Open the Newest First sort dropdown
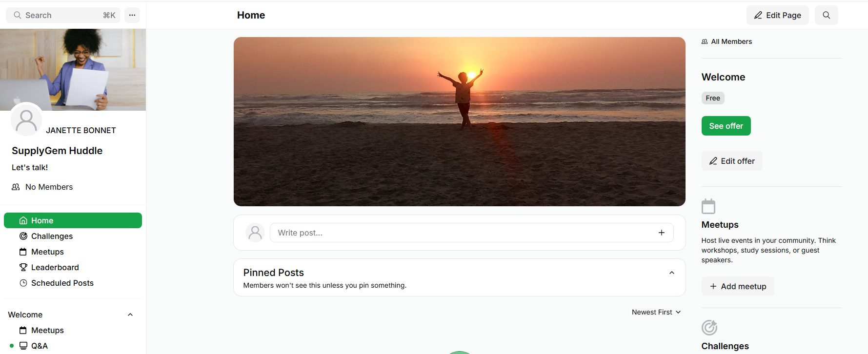The width and height of the screenshot is (868, 354). [x=656, y=312]
